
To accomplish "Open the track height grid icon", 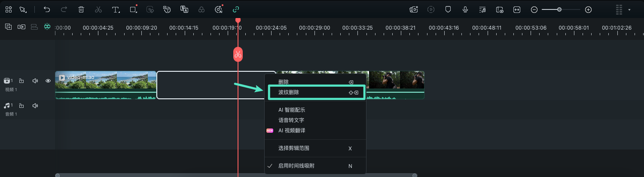I will pos(619,9).
